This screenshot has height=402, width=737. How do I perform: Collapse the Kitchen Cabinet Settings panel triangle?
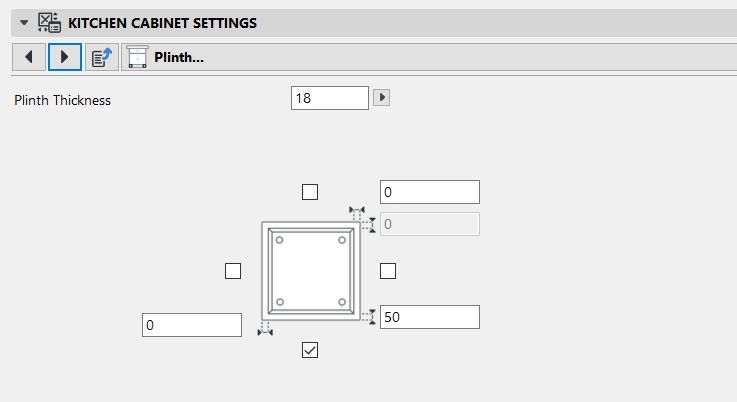click(x=24, y=21)
